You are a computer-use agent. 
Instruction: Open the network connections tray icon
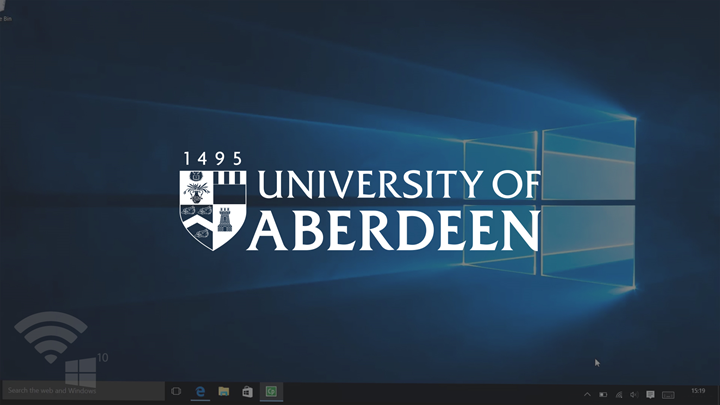[619, 394]
